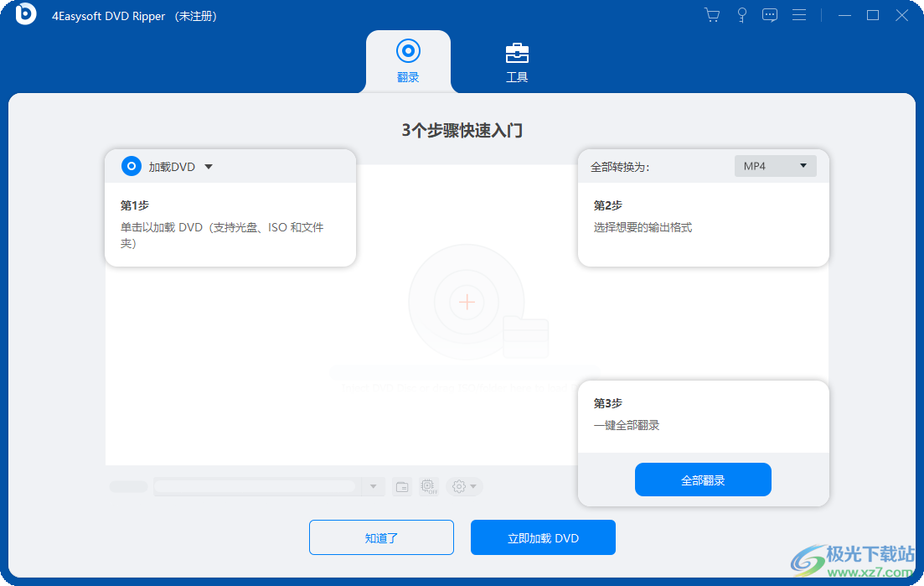Open the MP4 output format dropdown
924x586 pixels.
(775, 166)
